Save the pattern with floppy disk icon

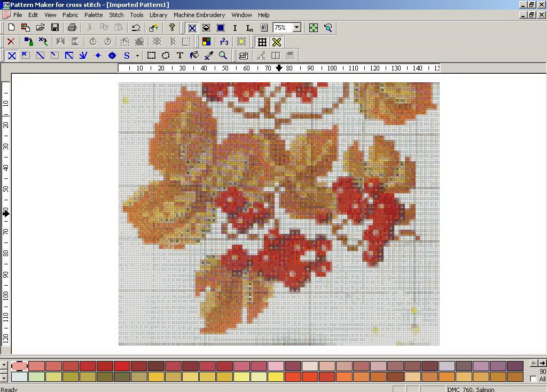click(55, 28)
